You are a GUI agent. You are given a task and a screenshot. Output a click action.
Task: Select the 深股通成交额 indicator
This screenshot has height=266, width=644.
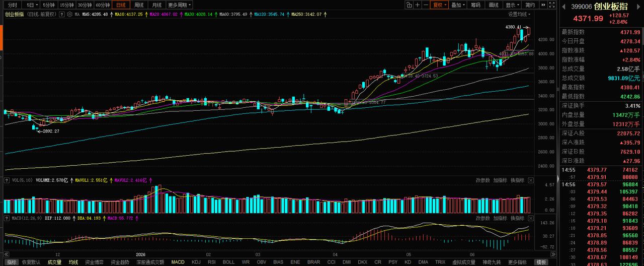(150, 262)
